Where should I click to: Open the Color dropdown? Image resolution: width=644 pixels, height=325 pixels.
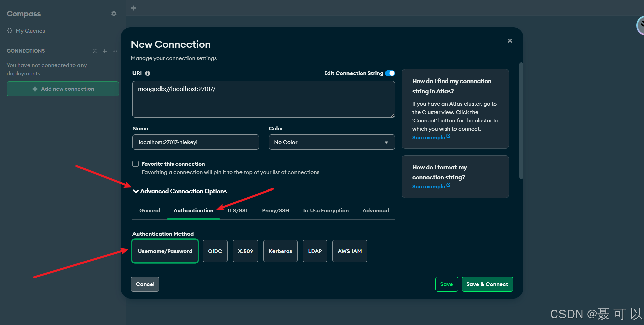(x=332, y=142)
